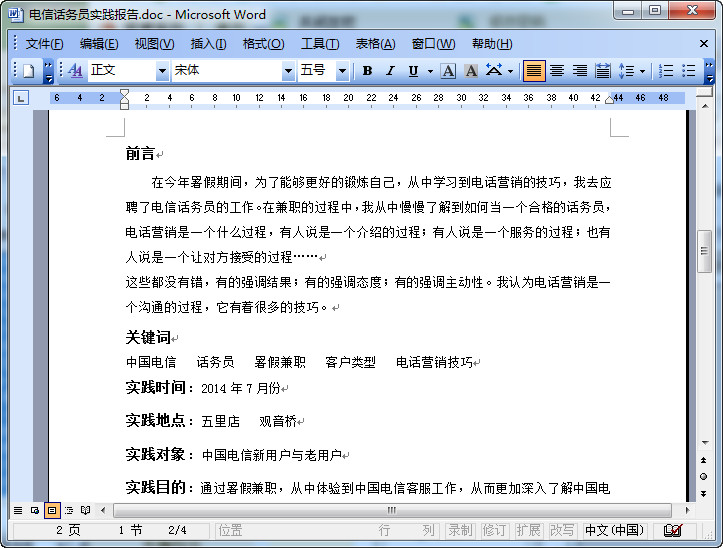Click the tab selector button on ruler
This screenshot has width=723, height=548.
click(21, 98)
